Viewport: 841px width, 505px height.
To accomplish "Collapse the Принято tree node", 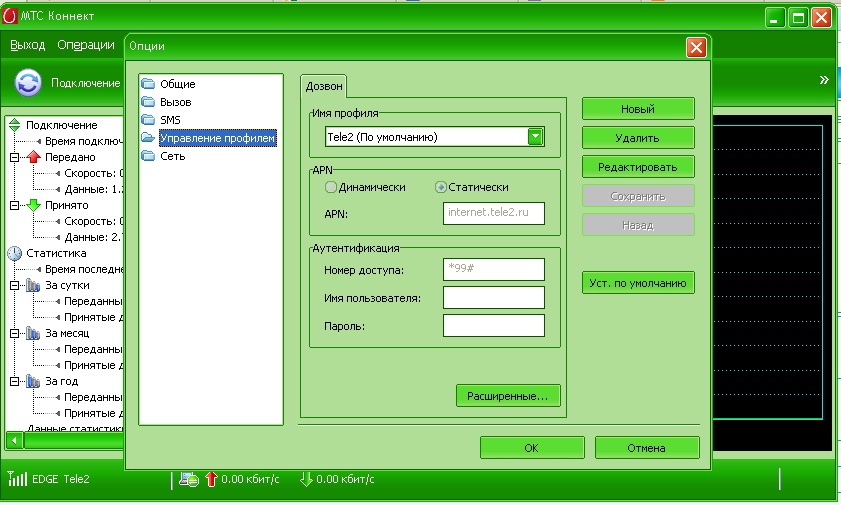I will point(14,205).
